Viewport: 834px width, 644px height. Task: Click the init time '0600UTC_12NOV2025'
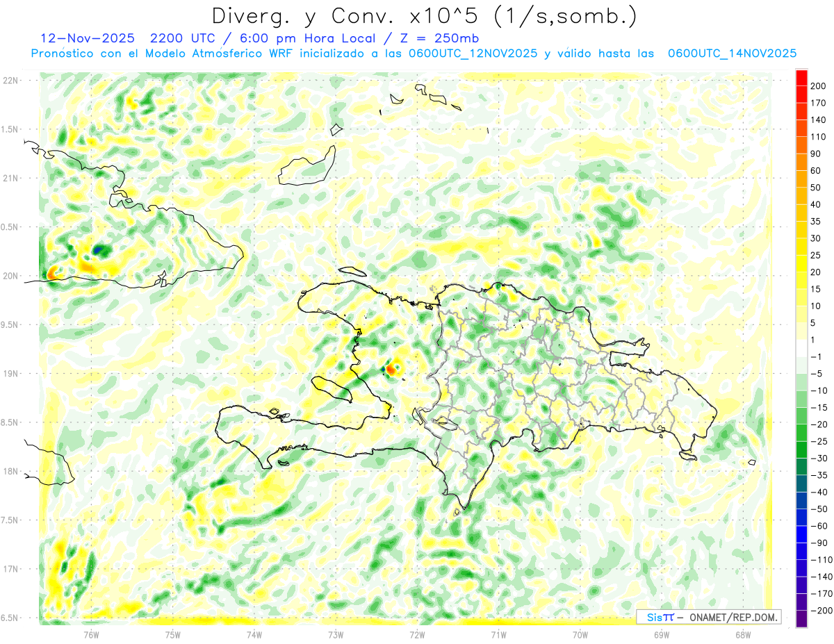(473, 53)
